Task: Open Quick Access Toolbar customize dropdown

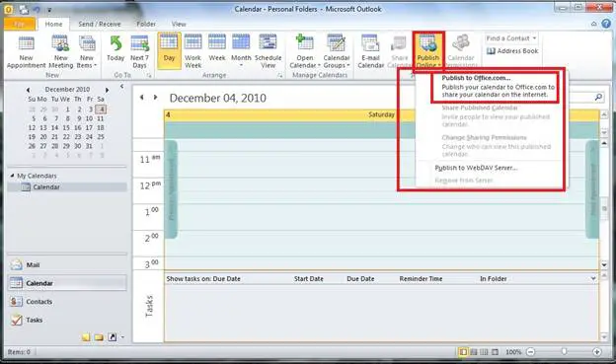Action: [49, 10]
